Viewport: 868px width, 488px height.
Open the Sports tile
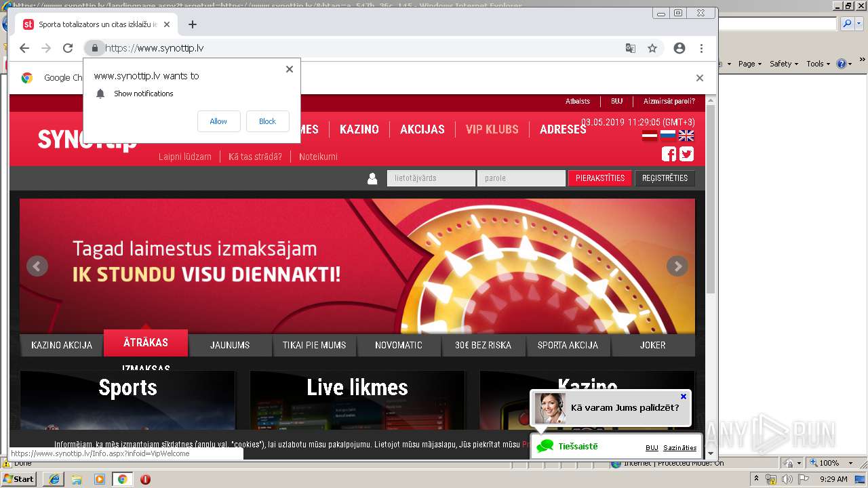[127, 400]
